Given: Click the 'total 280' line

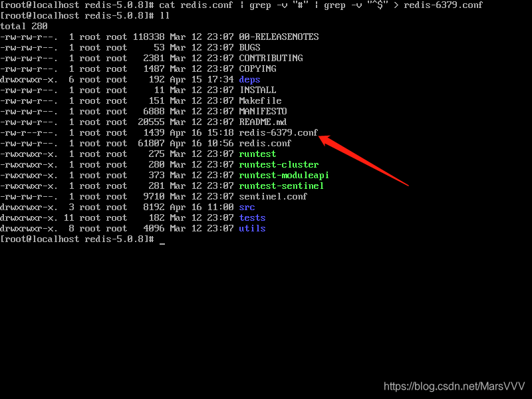Looking at the screenshot, I should 24,26.
